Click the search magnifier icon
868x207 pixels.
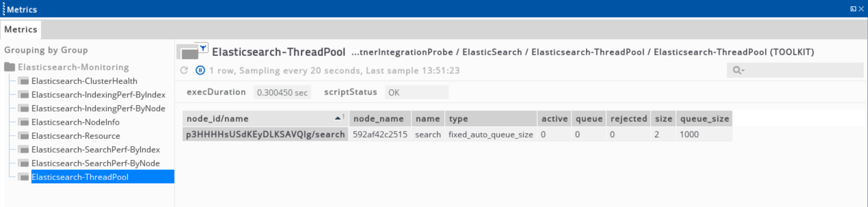737,70
